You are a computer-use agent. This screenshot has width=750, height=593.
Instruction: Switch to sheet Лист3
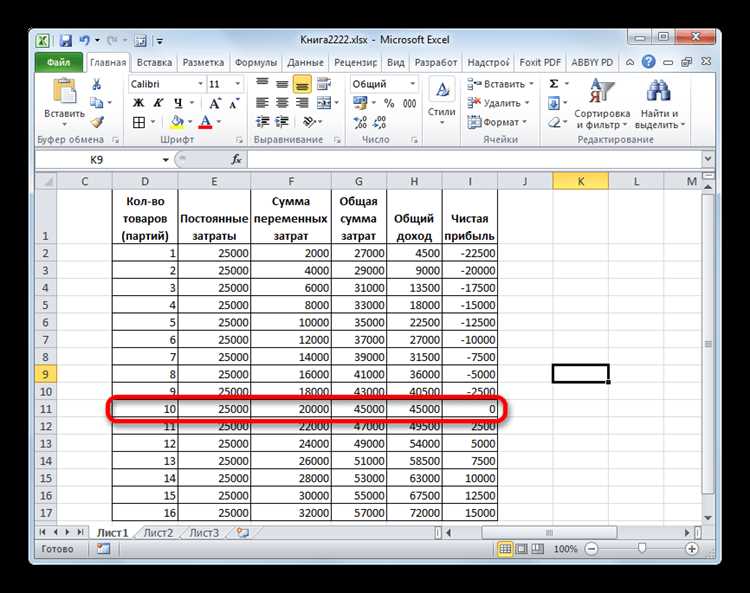[204, 533]
